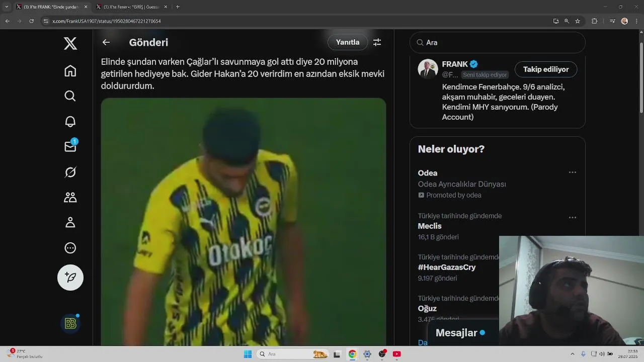Open the browser zoom magnifier icon
The image size is (644, 362).
[x=567, y=21]
